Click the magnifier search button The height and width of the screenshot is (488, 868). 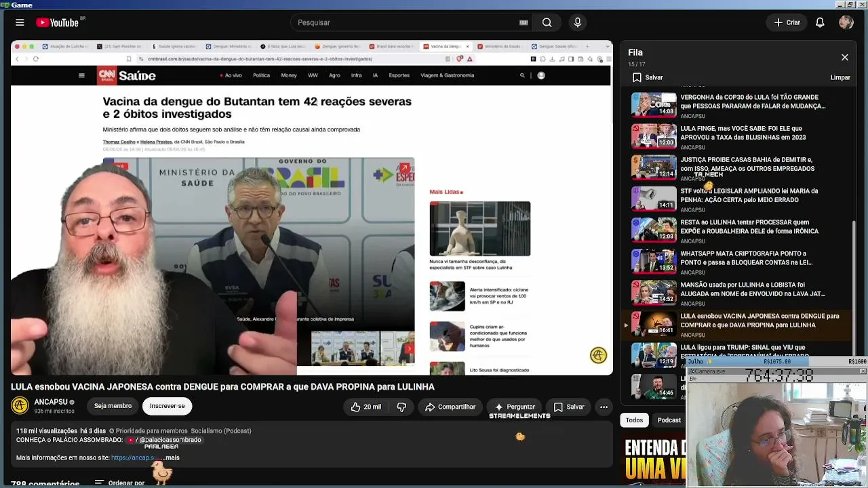pyautogui.click(x=547, y=22)
